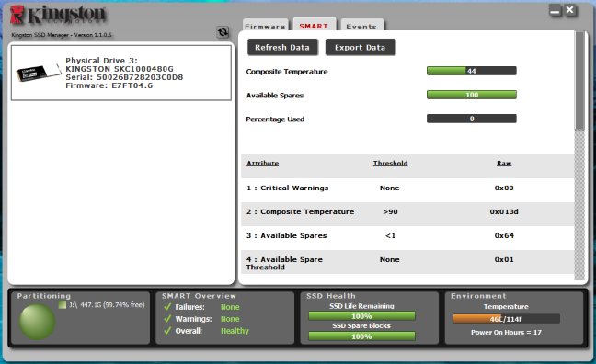Click the 'SSD Spare Blocks' label

pyautogui.click(x=361, y=325)
